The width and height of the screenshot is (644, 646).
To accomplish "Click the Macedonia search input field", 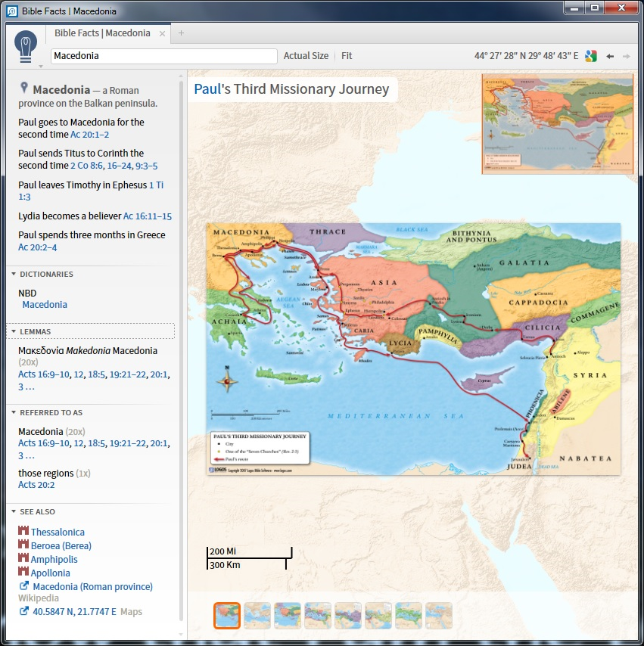I will coord(163,56).
